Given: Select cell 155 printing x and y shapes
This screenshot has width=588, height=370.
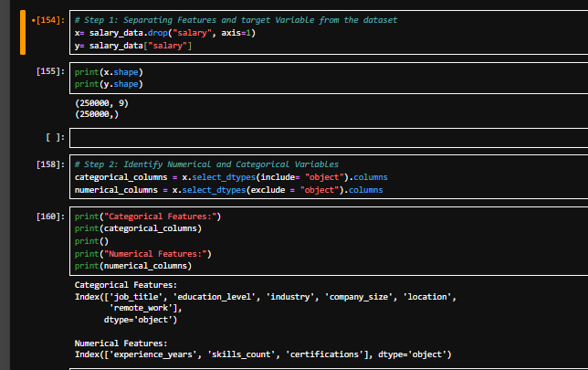Looking at the screenshot, I should 329,78.
